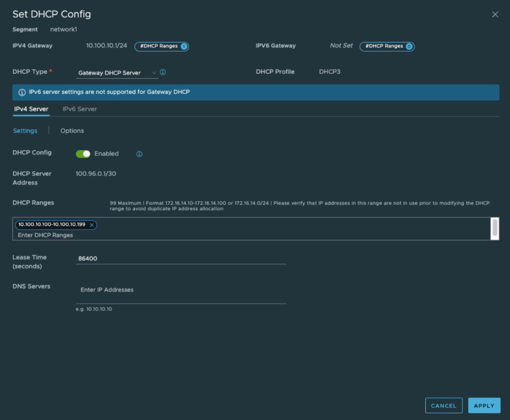Click the Gateway DHCP Server dropdown arrow

(154, 73)
